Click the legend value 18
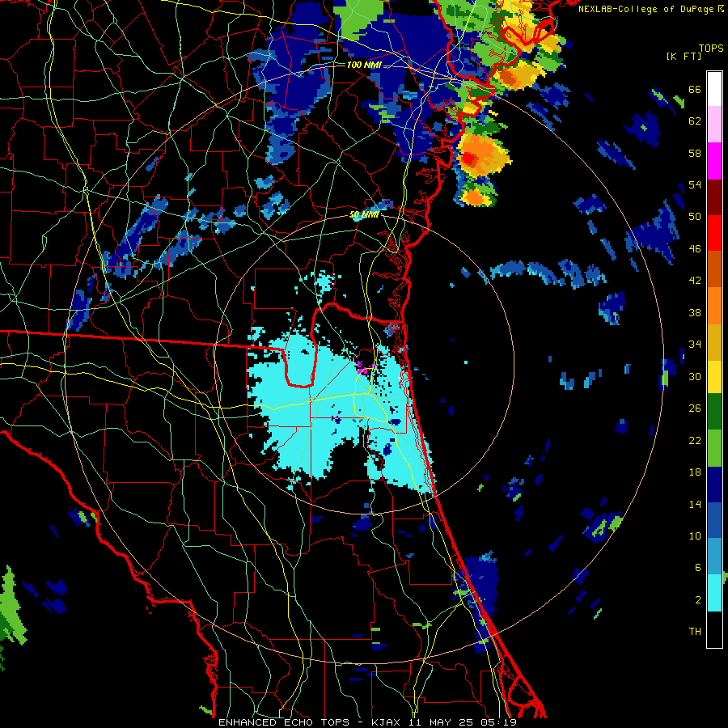Viewport: 728px width, 728px height. (x=695, y=472)
